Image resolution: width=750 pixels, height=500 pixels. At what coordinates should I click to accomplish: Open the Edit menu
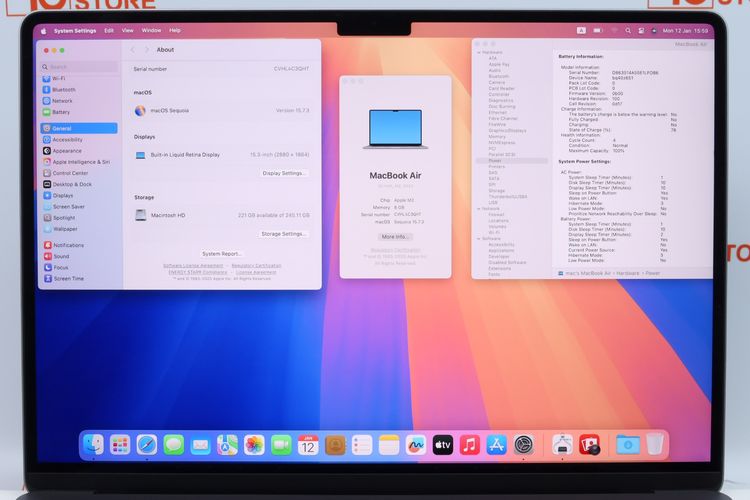coord(109,31)
